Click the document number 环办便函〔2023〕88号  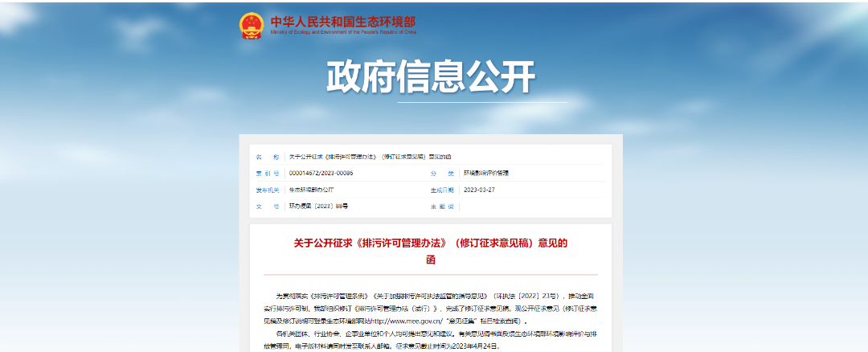click(x=318, y=207)
